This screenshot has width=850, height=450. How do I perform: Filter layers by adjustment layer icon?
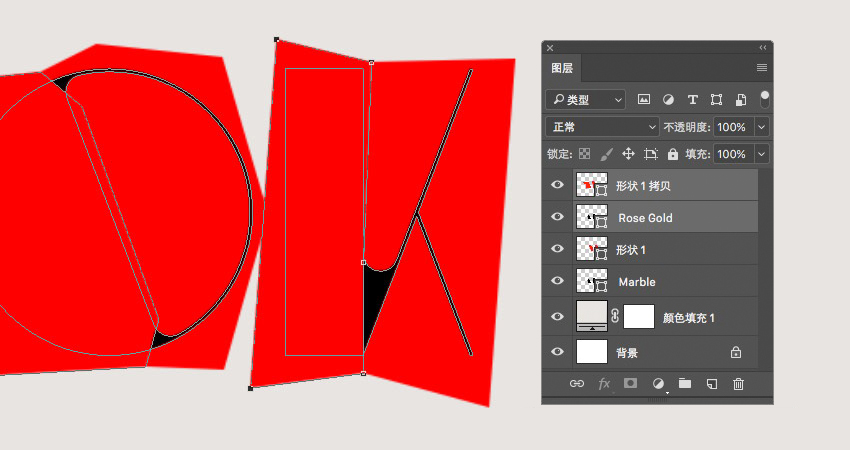668,99
